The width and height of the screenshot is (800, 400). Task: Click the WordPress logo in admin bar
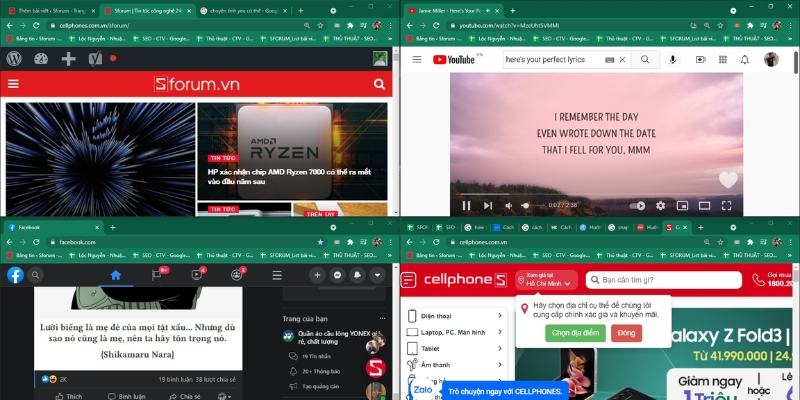[x=14, y=59]
